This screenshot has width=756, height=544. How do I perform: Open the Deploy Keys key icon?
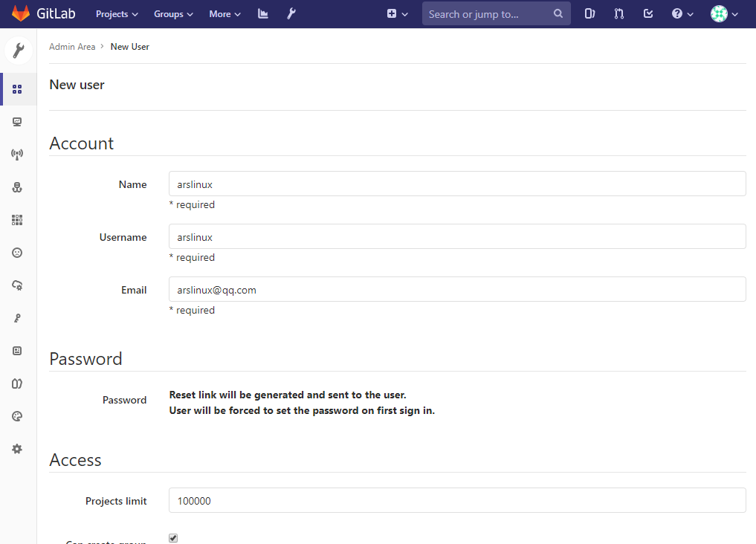point(17,318)
